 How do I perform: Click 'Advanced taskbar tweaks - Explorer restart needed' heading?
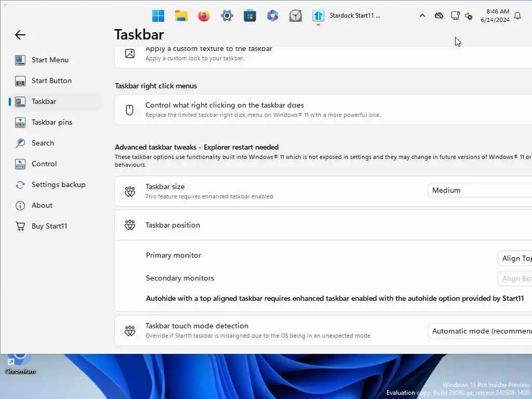pos(196,147)
